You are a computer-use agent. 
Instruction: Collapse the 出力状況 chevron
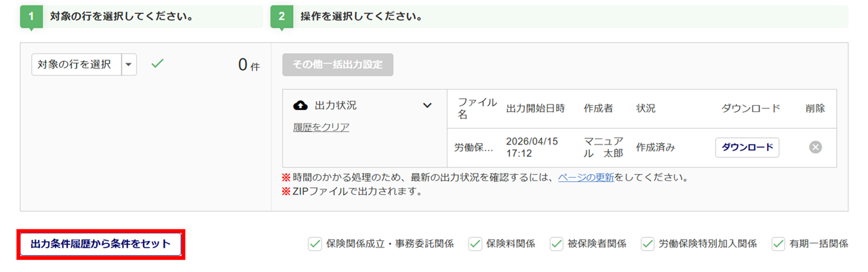tap(427, 105)
